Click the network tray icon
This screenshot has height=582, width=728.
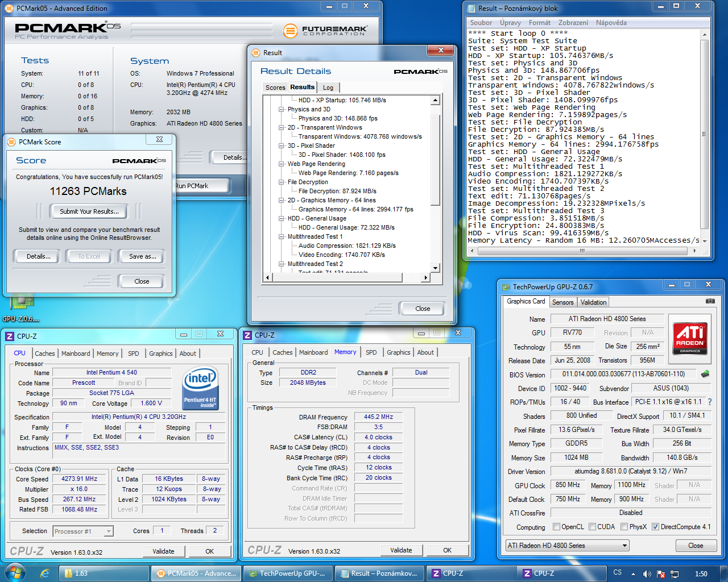click(675, 574)
